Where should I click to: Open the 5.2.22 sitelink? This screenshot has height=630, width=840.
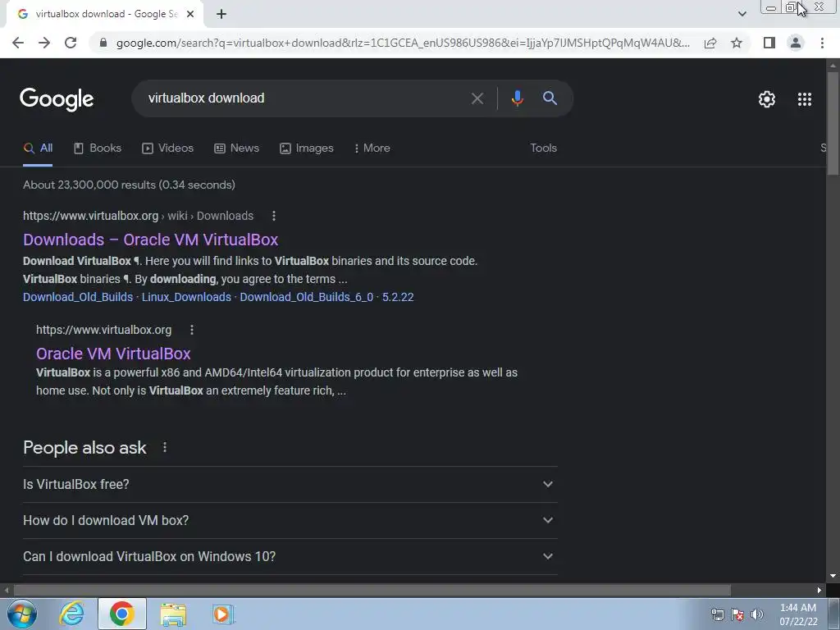click(398, 297)
